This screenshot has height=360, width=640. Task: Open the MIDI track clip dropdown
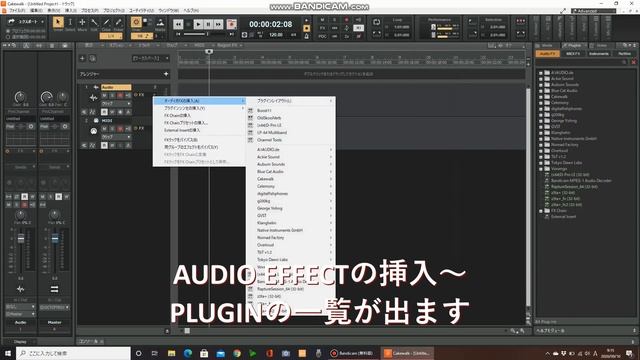(116, 137)
